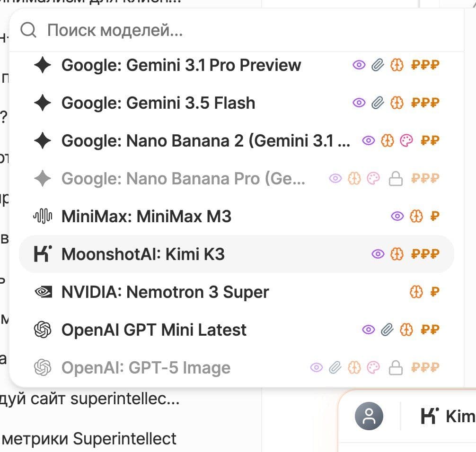This screenshot has width=476, height=452.
Task: Click the MiniMax waveform logo icon
Action: 43,216
